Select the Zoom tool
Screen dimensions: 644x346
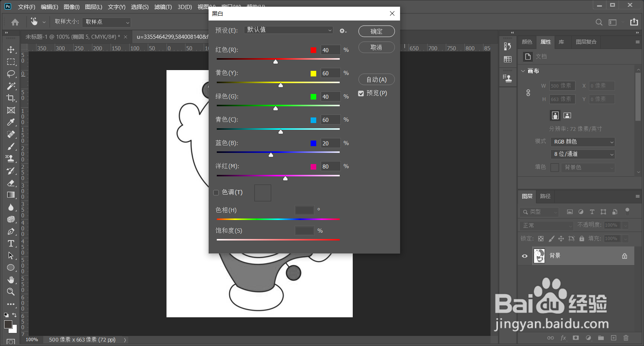click(x=11, y=292)
